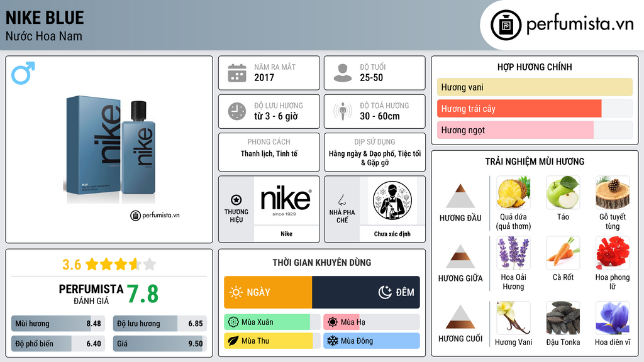Click the launch year value 2017
The width and height of the screenshot is (644, 362).
pyautogui.click(x=264, y=77)
